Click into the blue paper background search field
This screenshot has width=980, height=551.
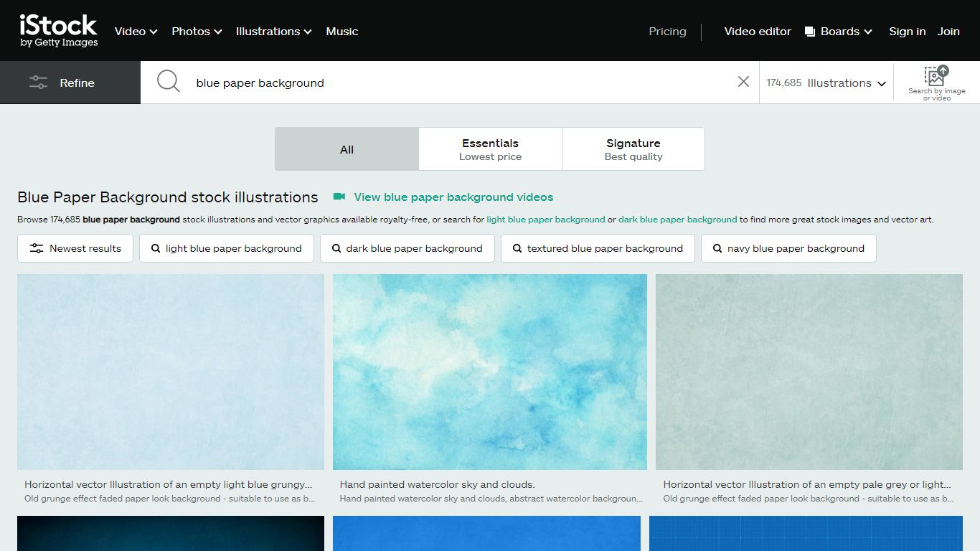pos(459,83)
